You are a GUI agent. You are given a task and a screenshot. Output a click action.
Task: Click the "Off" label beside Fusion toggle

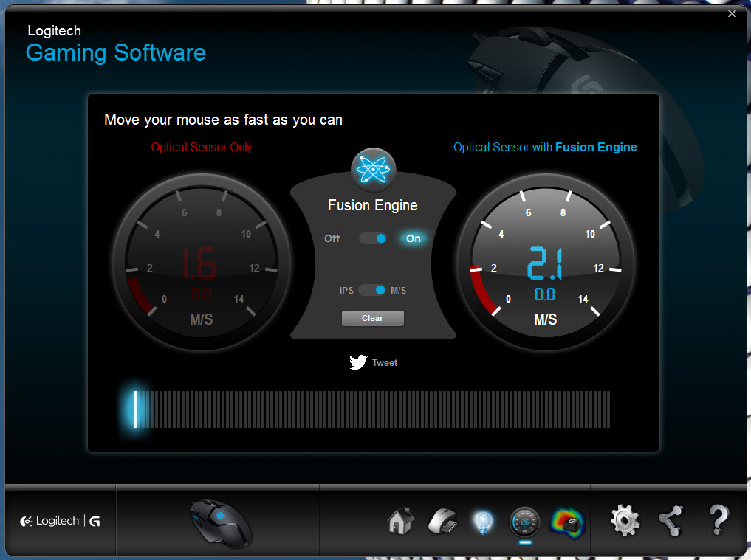332,238
